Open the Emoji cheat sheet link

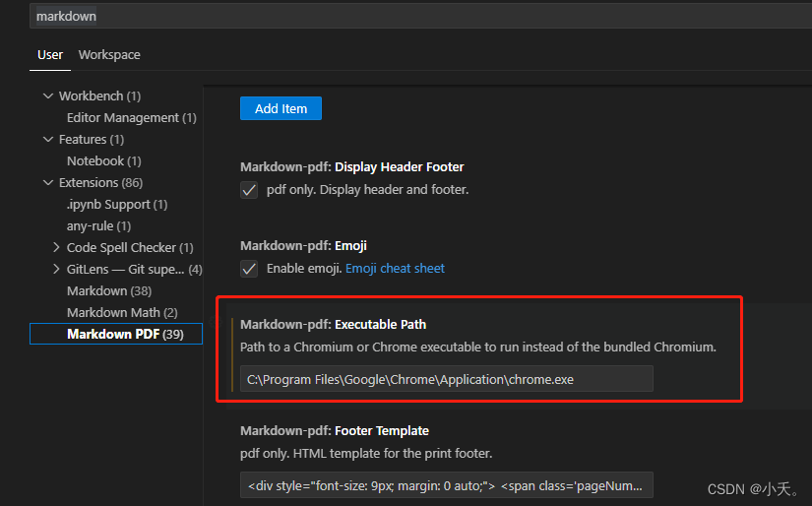395,269
